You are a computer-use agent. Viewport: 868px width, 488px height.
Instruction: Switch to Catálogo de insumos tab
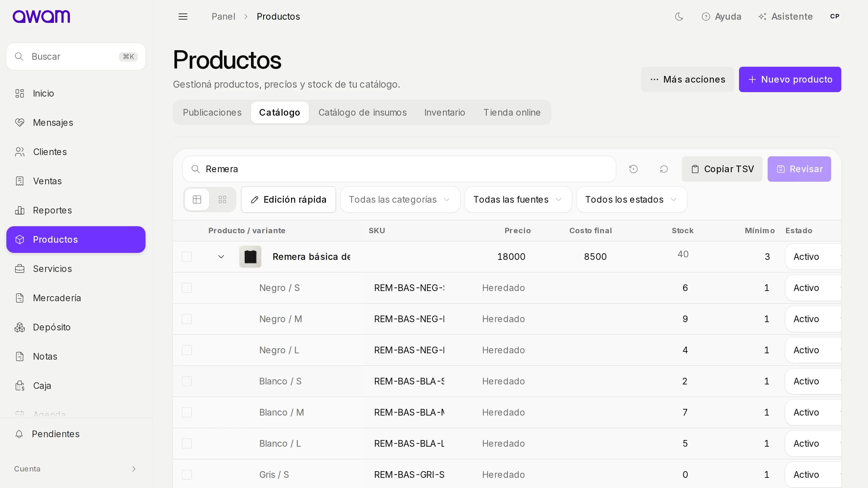pyautogui.click(x=363, y=112)
